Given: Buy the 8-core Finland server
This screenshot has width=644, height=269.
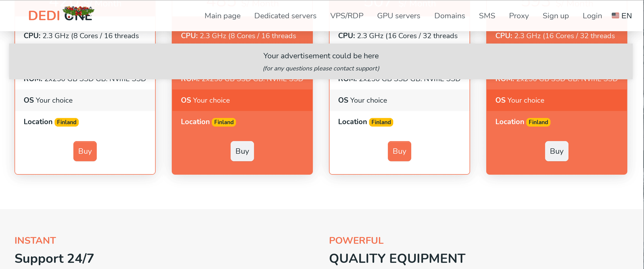Looking at the screenshot, I should 85,151.
